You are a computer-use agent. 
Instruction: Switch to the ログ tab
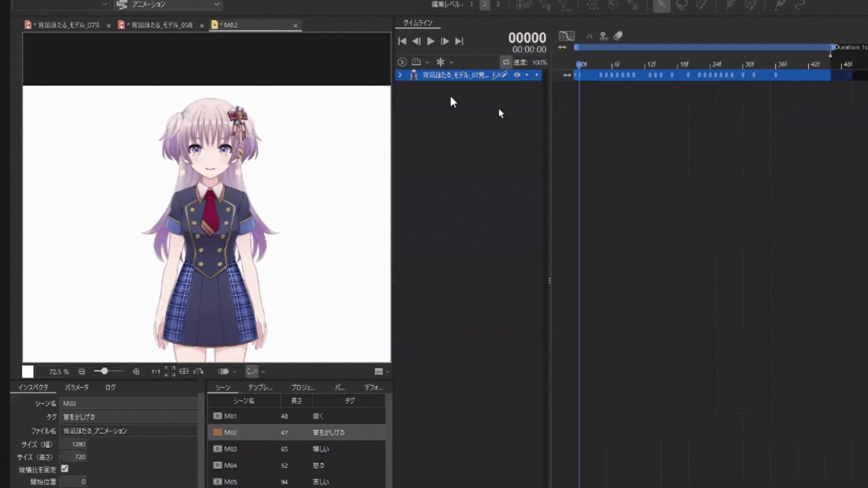[x=111, y=387]
